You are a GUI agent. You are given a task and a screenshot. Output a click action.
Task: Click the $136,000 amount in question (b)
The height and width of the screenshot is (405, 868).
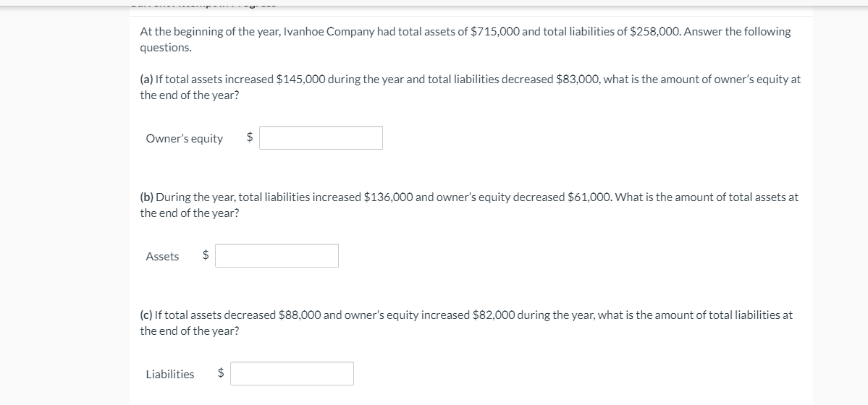point(388,197)
